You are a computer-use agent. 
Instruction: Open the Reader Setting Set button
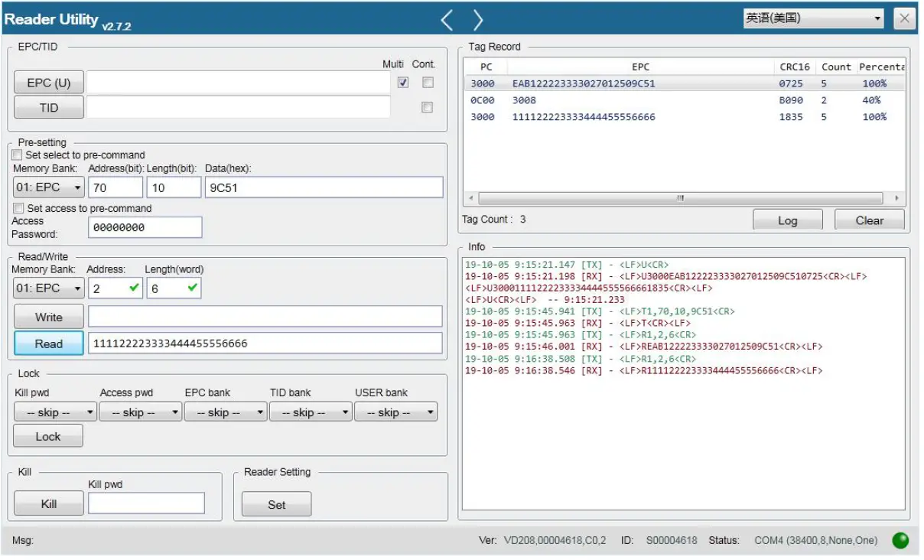pos(276,505)
